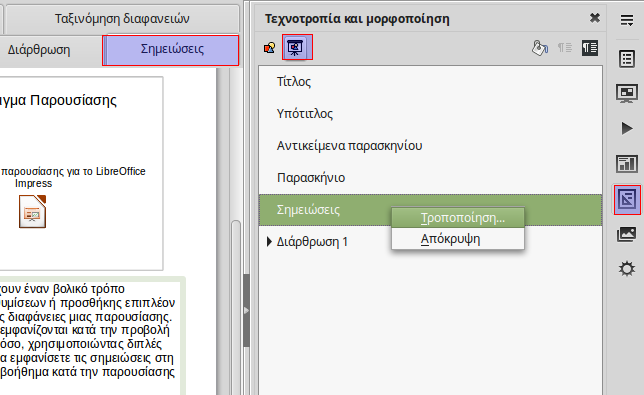Activate Fill Format Mode paint bucket
The image size is (644, 395).
[x=540, y=48]
